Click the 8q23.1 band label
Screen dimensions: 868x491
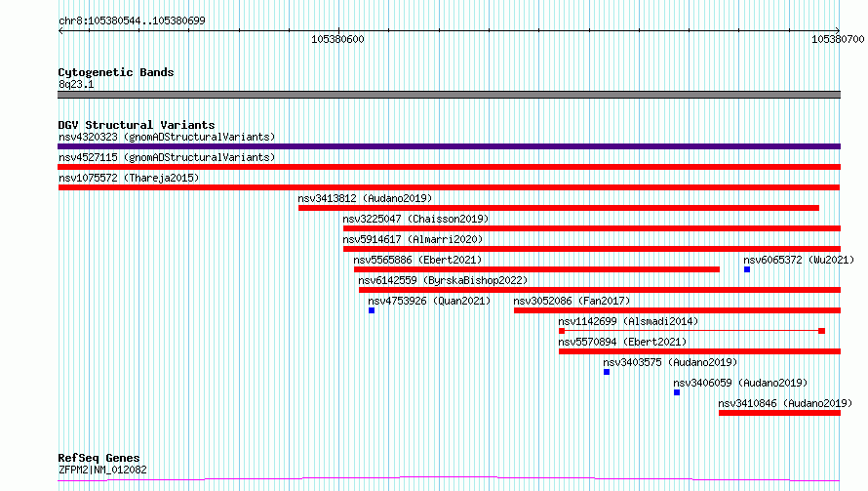[x=76, y=84]
